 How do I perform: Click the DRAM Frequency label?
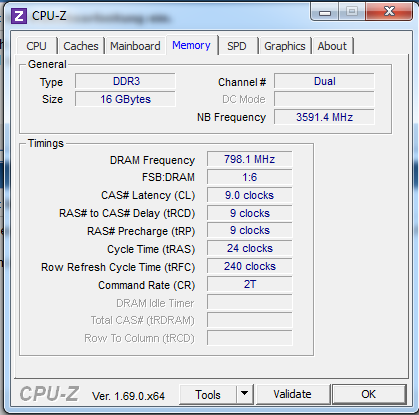(152, 160)
